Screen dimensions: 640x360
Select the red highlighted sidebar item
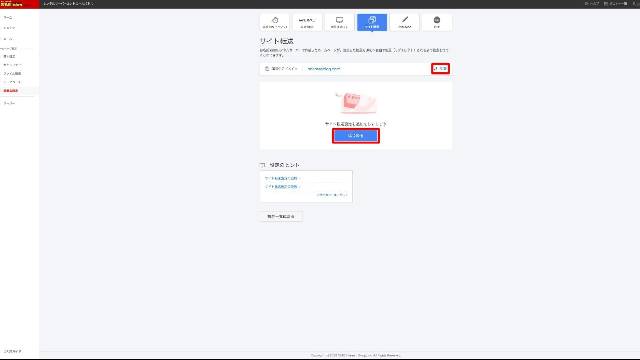tap(11, 91)
